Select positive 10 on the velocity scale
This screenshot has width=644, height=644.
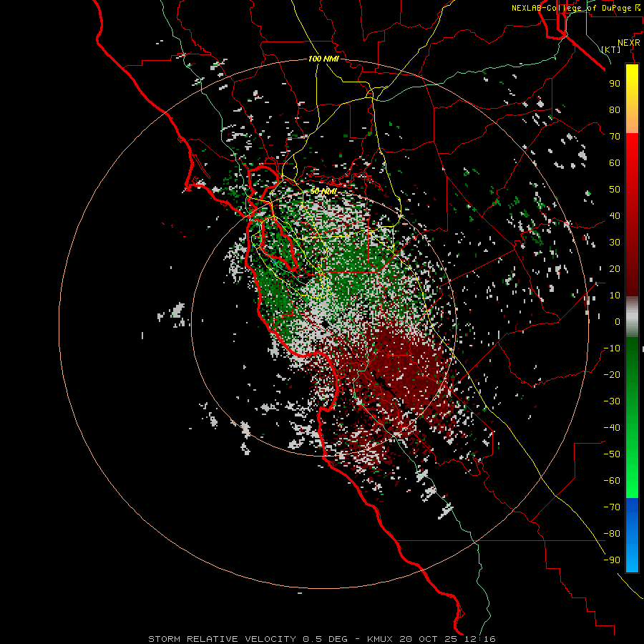(x=615, y=296)
